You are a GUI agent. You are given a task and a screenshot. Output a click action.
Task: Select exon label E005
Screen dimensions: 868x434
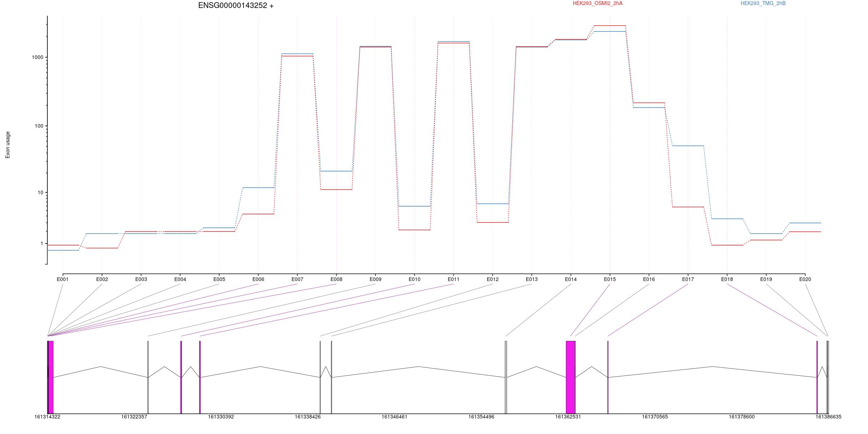pyautogui.click(x=219, y=279)
